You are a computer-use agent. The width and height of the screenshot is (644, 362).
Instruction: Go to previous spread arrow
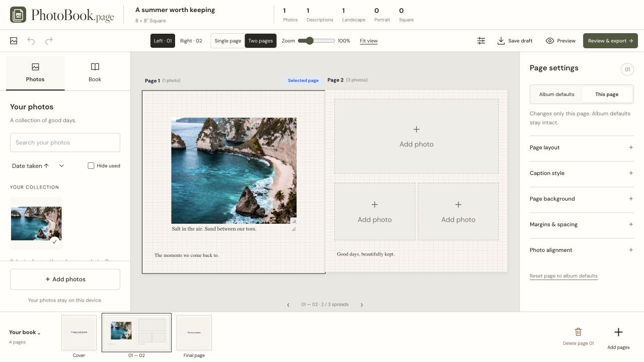pos(288,305)
